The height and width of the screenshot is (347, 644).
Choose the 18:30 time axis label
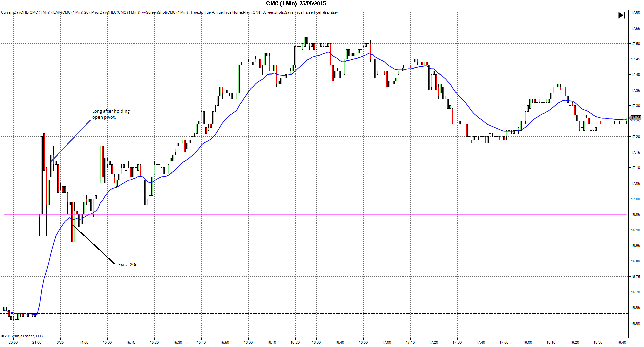[x=598, y=342]
